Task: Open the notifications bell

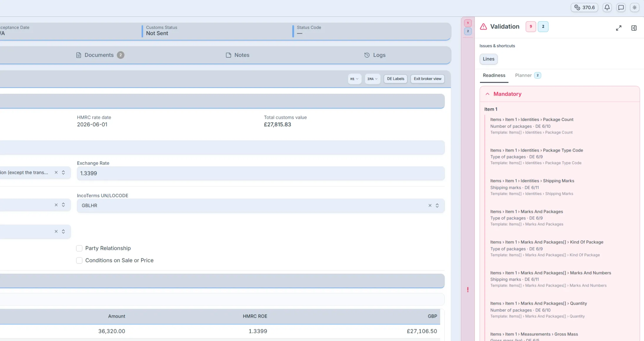Action: [607, 7]
